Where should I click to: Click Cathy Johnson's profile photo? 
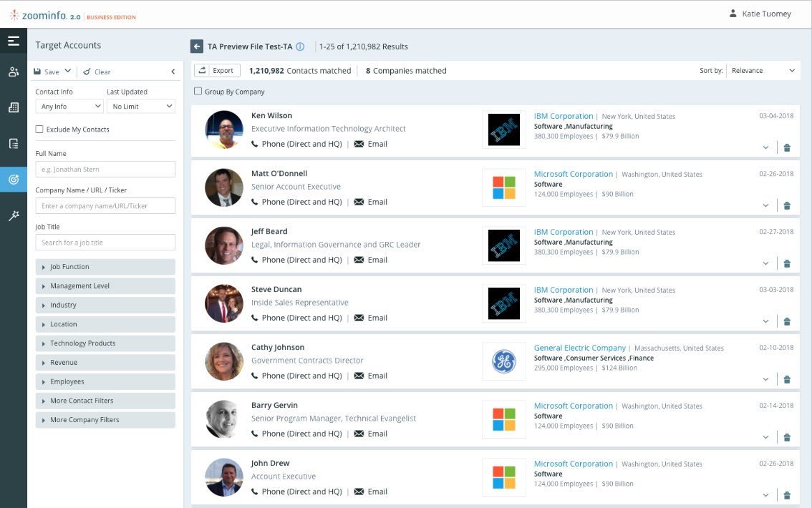[224, 361]
